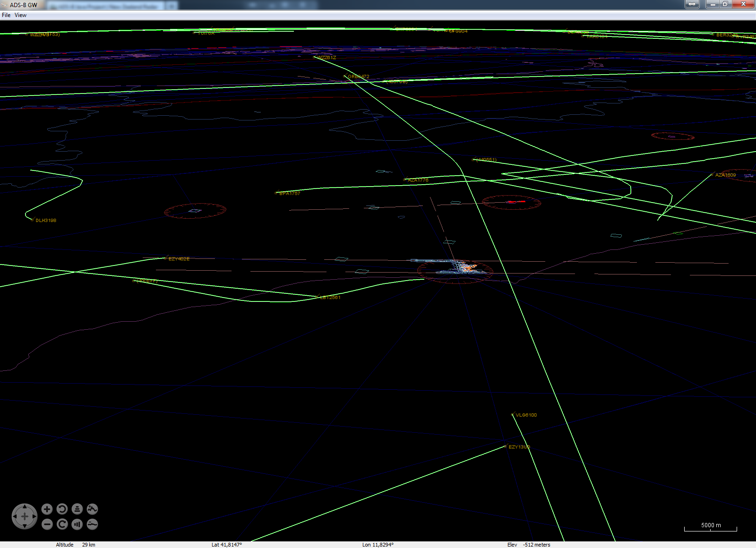Select aircraft label EZY402E
The height and width of the screenshot is (548, 756).
(179, 259)
